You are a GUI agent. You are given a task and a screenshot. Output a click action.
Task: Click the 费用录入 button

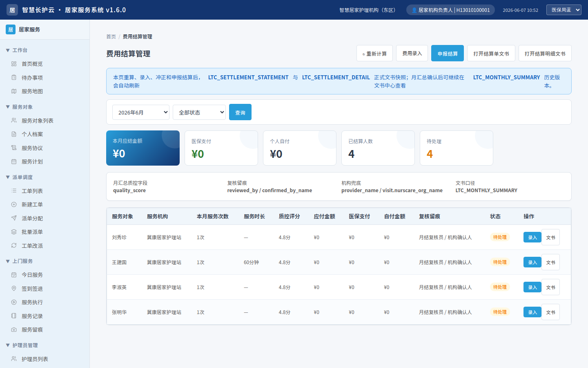click(412, 53)
